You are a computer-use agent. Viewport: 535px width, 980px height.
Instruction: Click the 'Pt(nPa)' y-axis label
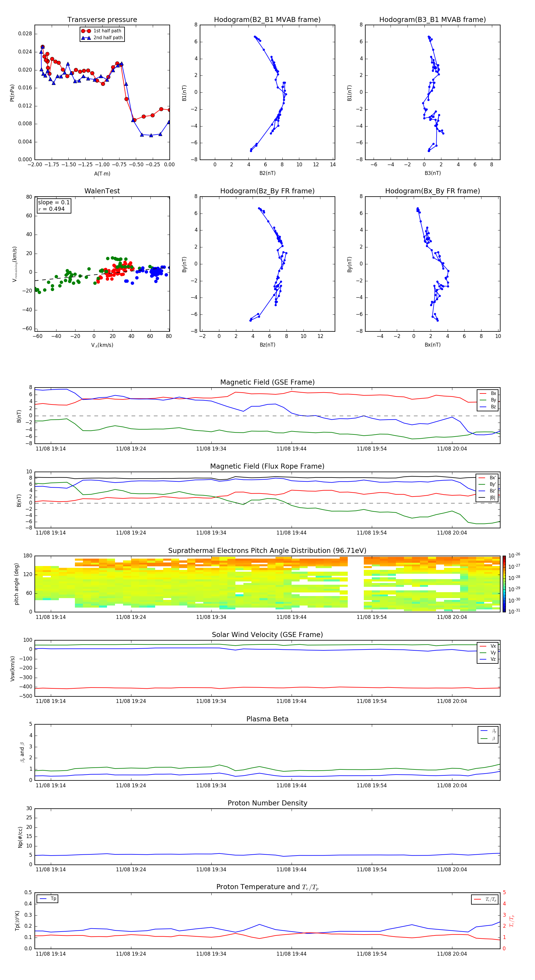click(x=12, y=92)
